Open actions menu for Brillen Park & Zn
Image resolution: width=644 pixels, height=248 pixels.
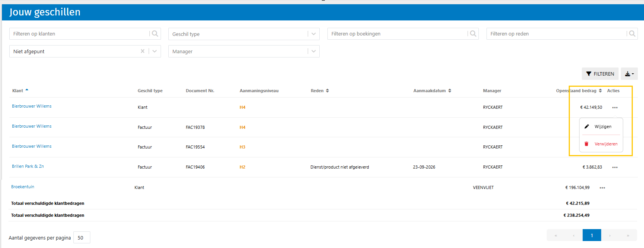(615, 167)
